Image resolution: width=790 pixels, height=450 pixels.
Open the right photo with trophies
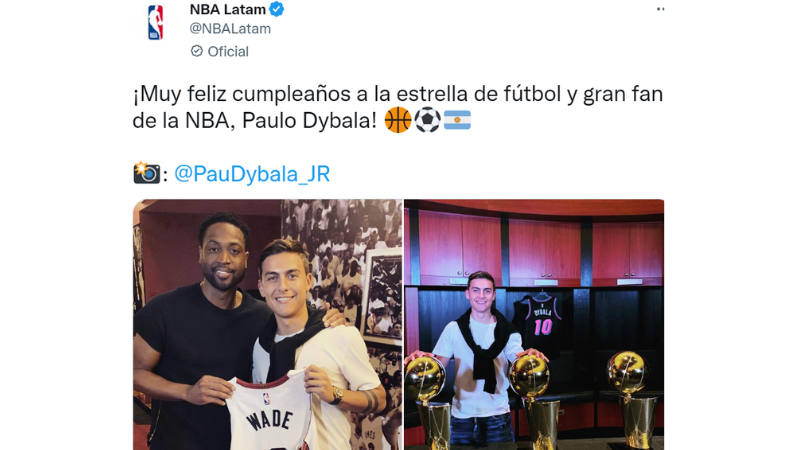[x=534, y=325]
